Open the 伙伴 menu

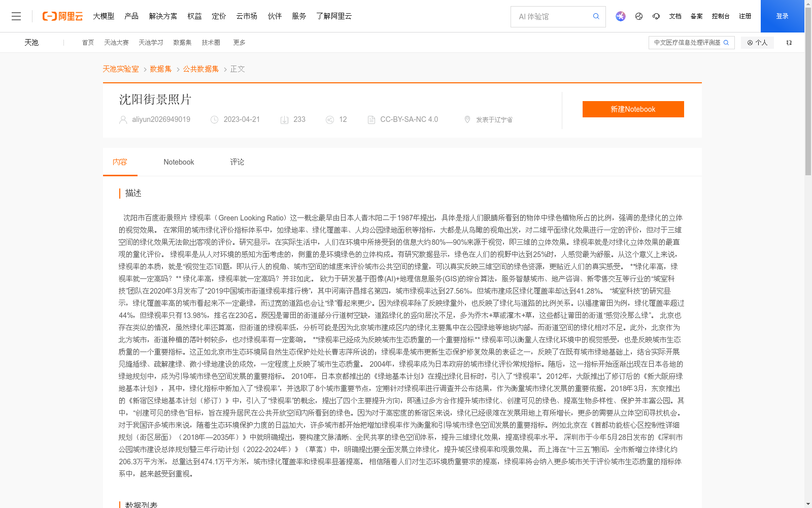point(275,16)
